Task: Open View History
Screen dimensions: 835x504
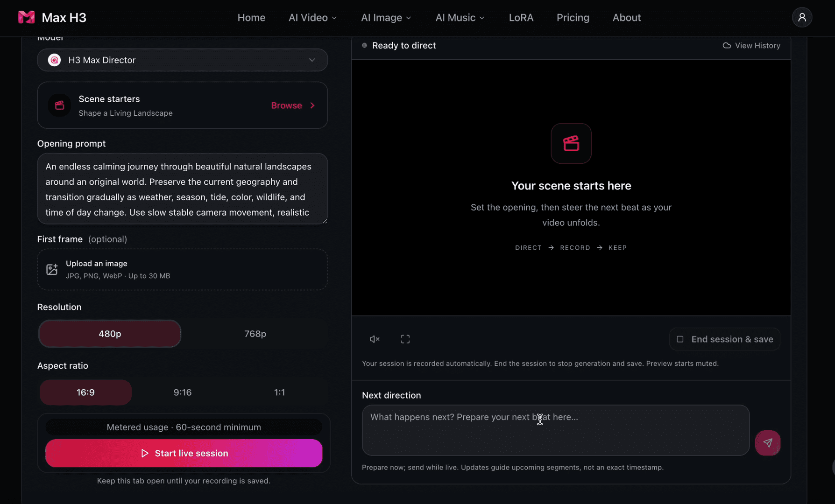Action: click(x=751, y=46)
